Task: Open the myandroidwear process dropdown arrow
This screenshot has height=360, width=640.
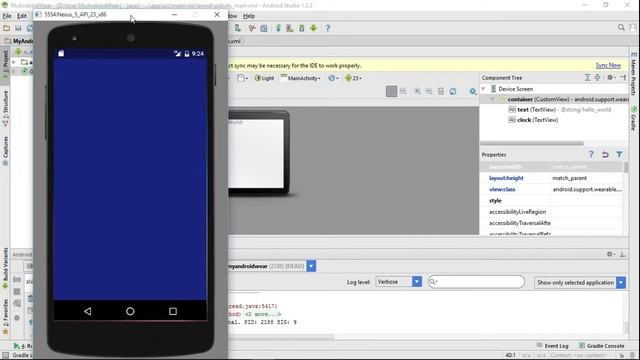Action: [311, 266]
